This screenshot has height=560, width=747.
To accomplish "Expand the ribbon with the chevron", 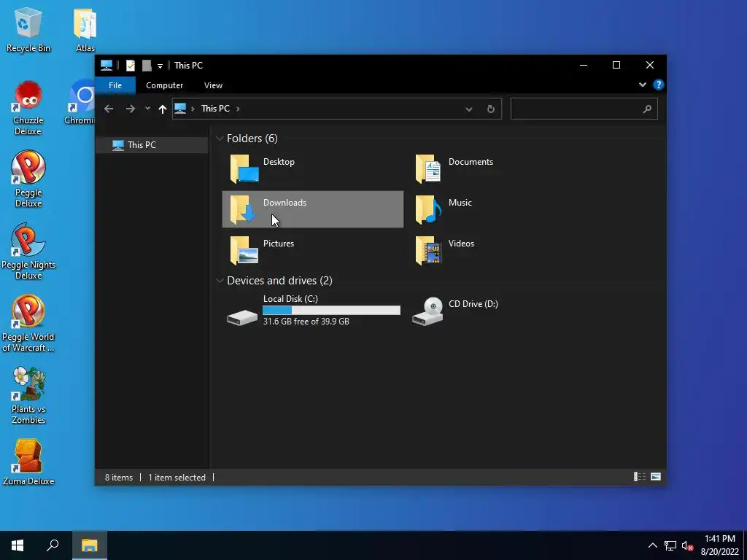I will pos(642,85).
